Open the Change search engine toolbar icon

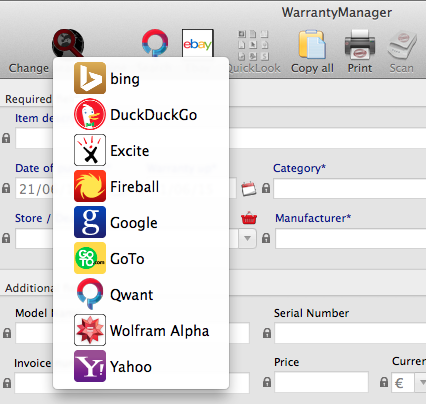click(68, 43)
